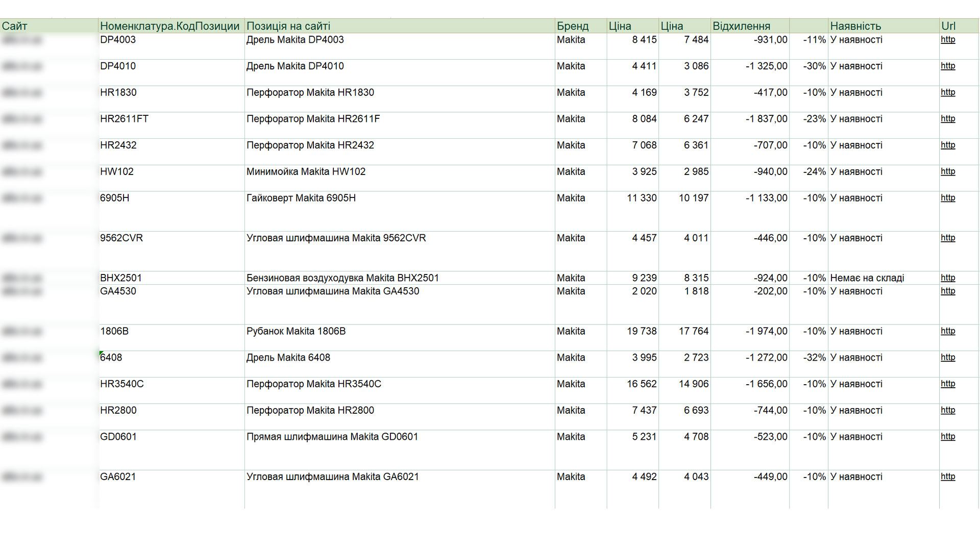Select the cell with code HR2611FT

coord(125,119)
